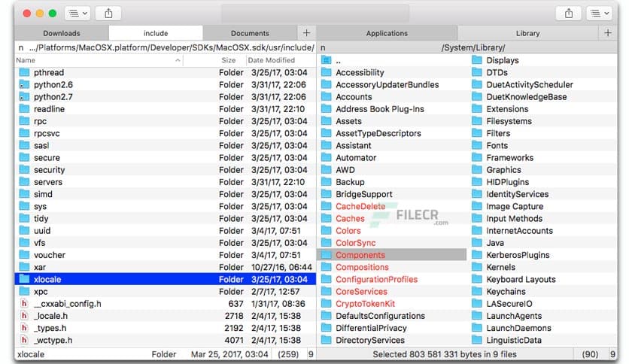629x364 pixels.
Task: Open the left toolbar view mode dropdown
Action: 77,14
